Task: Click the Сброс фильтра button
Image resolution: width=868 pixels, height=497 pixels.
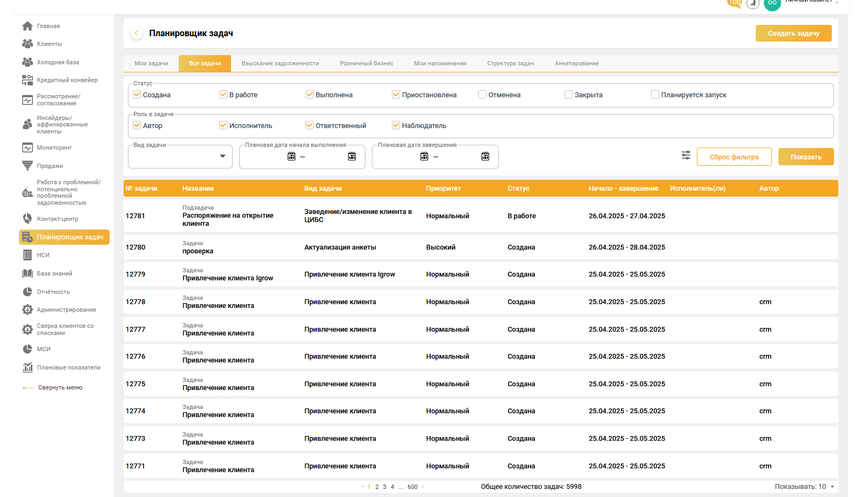Action: pyautogui.click(x=734, y=157)
